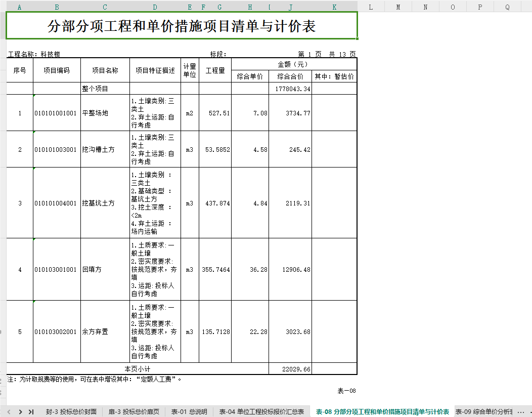Click the 其中: 暂估价 header cell
532x417 pixels.
pyautogui.click(x=334, y=76)
